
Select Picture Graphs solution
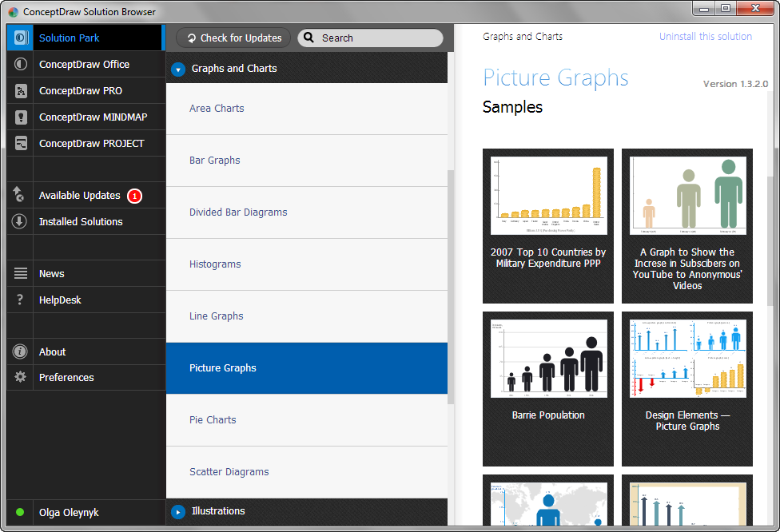point(306,368)
